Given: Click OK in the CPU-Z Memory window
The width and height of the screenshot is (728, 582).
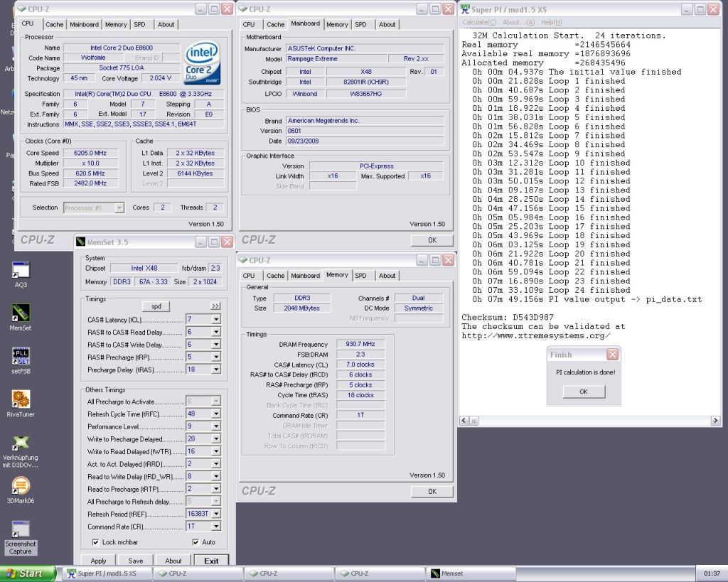Looking at the screenshot, I should 432,492.
